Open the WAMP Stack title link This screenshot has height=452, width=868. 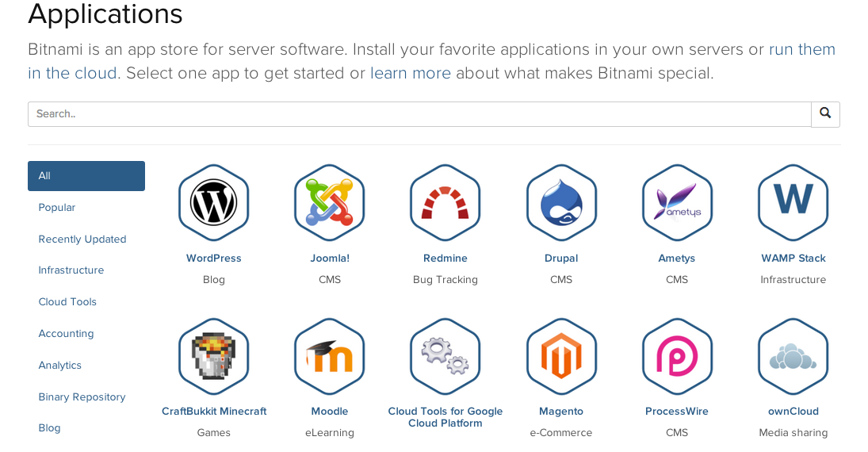(793, 259)
